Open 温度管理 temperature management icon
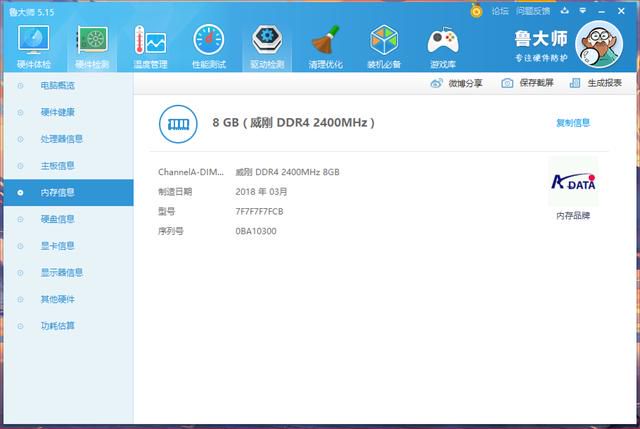 [x=151, y=40]
